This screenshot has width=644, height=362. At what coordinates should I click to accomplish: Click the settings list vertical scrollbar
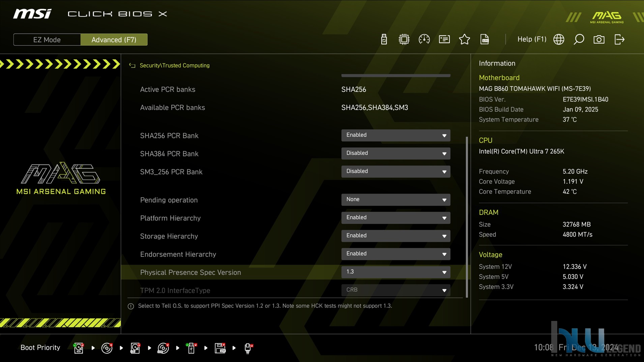click(x=467, y=217)
